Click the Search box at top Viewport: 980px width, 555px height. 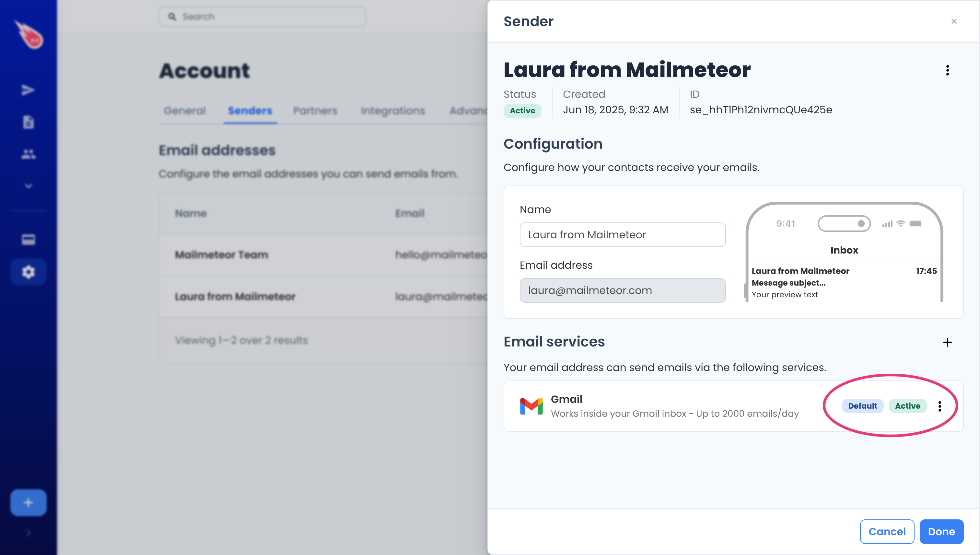[262, 17]
